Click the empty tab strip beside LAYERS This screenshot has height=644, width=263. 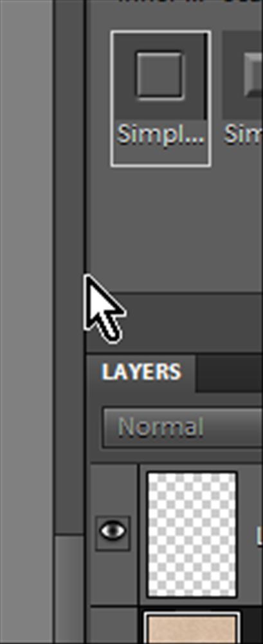pyautogui.click(x=230, y=374)
